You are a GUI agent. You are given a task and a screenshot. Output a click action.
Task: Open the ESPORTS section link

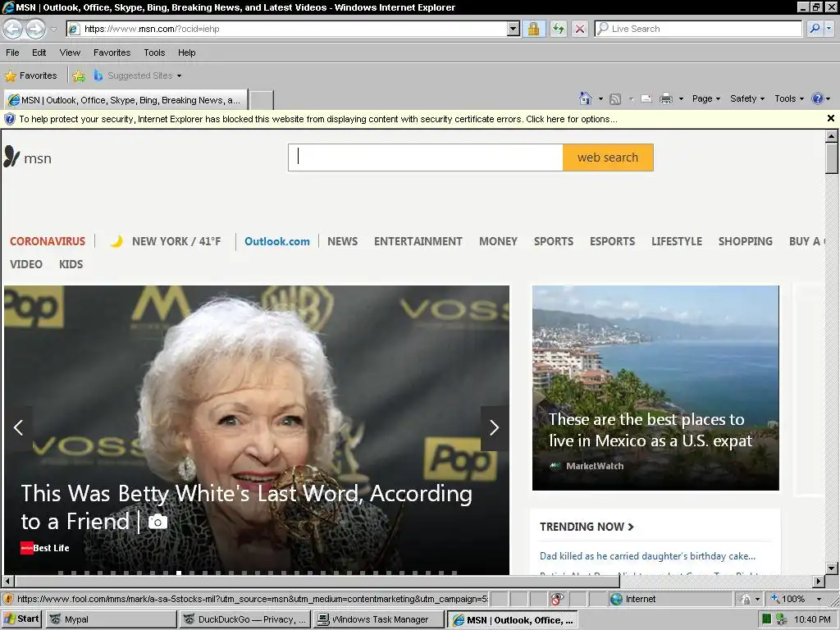click(612, 242)
